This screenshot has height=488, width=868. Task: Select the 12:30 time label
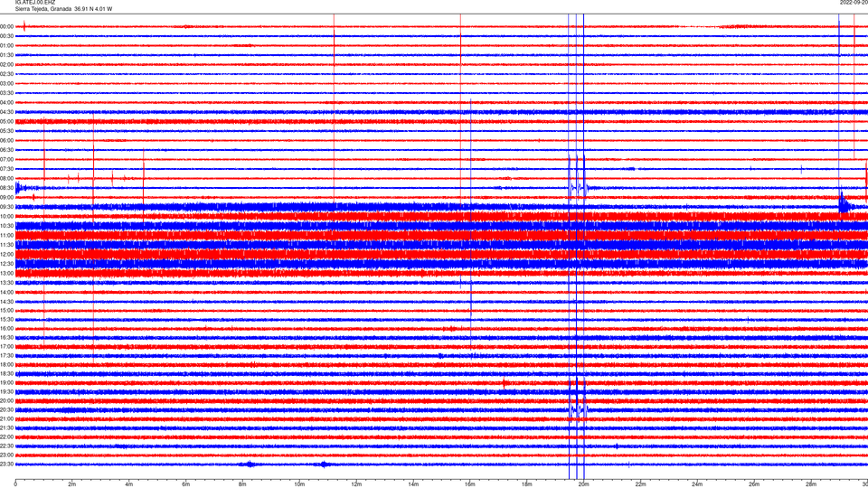click(x=6, y=263)
